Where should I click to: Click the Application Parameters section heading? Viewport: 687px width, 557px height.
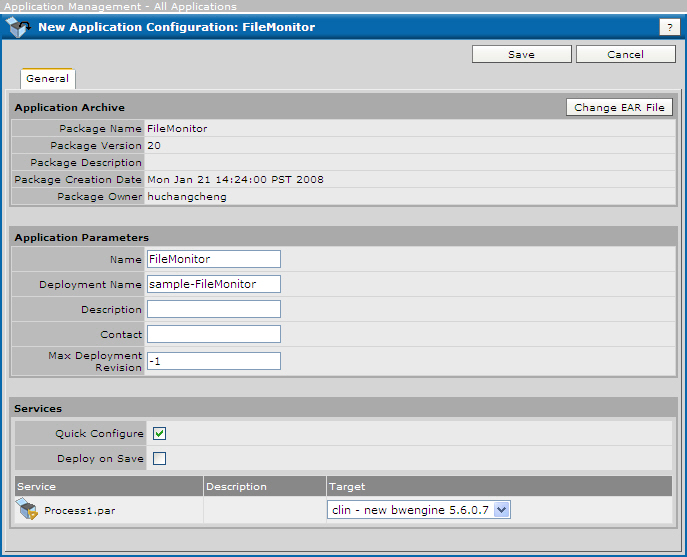(81, 238)
